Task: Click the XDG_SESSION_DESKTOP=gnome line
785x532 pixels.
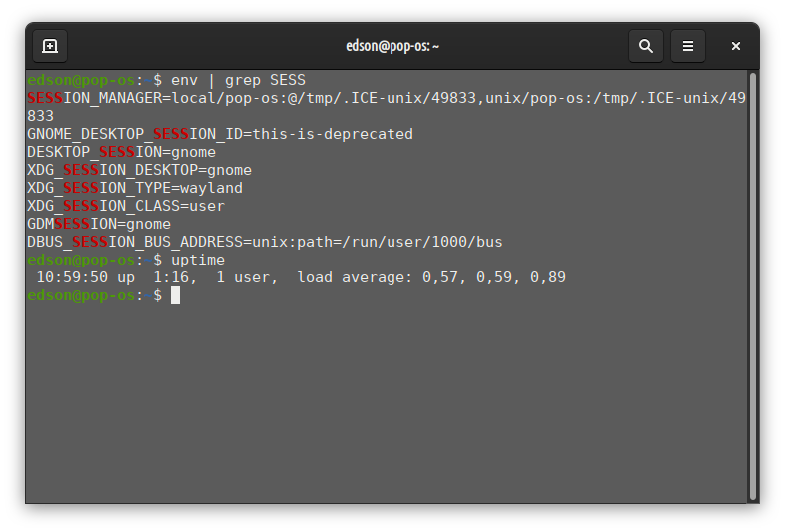Action: 139,170
